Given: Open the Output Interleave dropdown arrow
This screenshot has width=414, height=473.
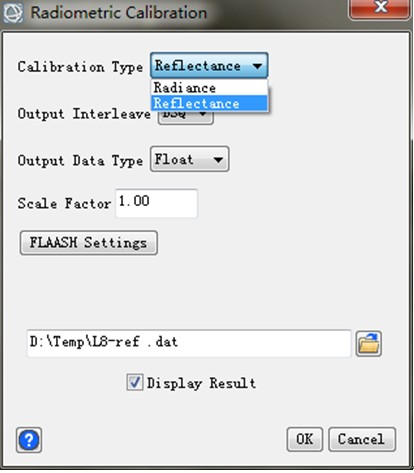Looking at the screenshot, I should (202, 114).
